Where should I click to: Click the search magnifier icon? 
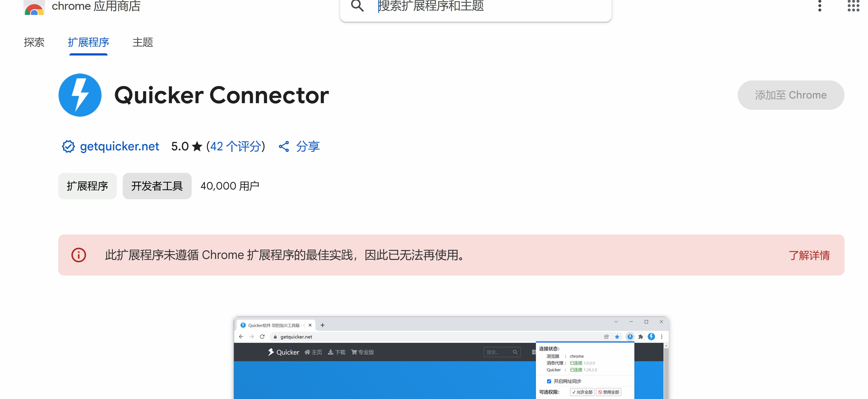point(357,6)
